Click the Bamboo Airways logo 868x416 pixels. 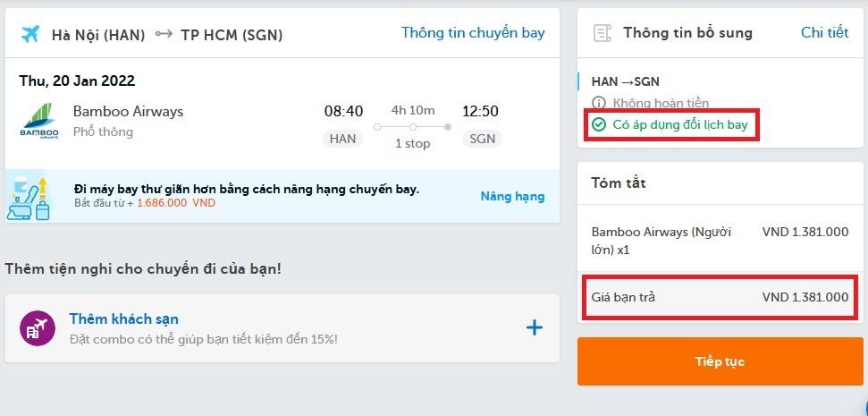pos(38,122)
